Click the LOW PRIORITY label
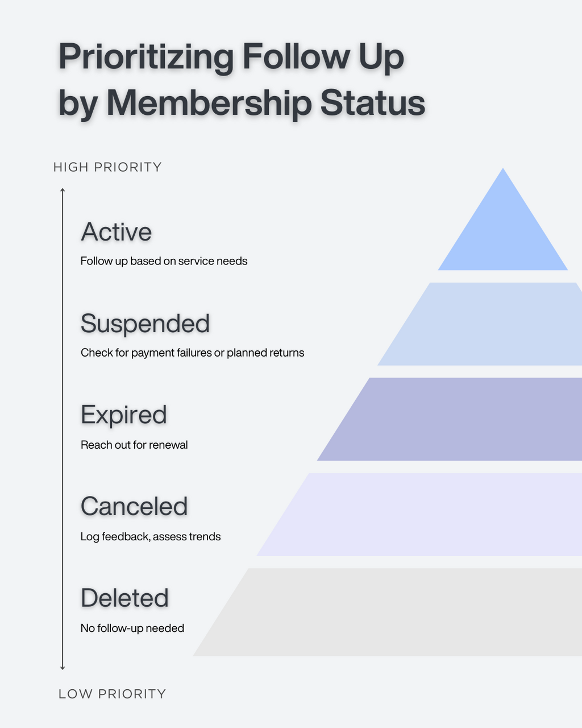The height and width of the screenshot is (728, 582). pyautogui.click(x=113, y=694)
